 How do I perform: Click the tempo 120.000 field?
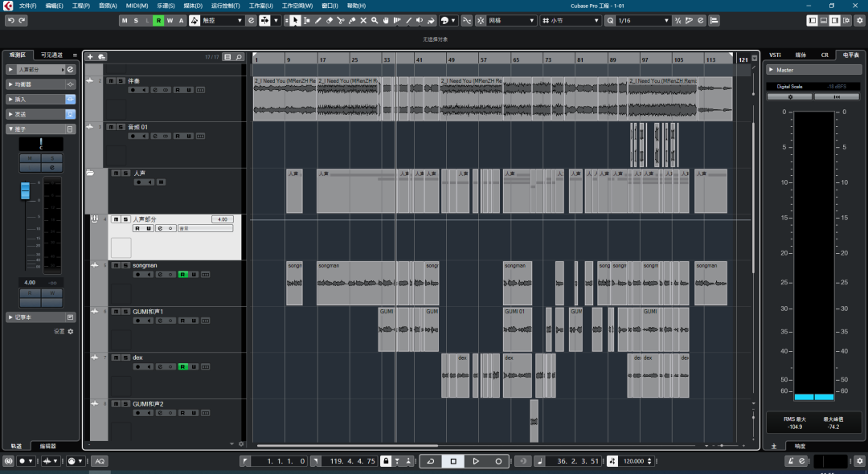click(x=634, y=460)
